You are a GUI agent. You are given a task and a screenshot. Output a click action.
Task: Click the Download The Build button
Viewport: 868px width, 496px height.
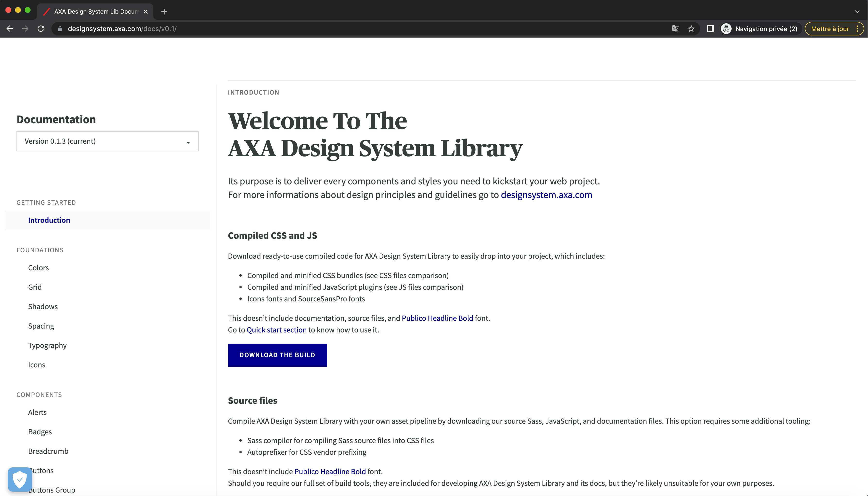(277, 355)
